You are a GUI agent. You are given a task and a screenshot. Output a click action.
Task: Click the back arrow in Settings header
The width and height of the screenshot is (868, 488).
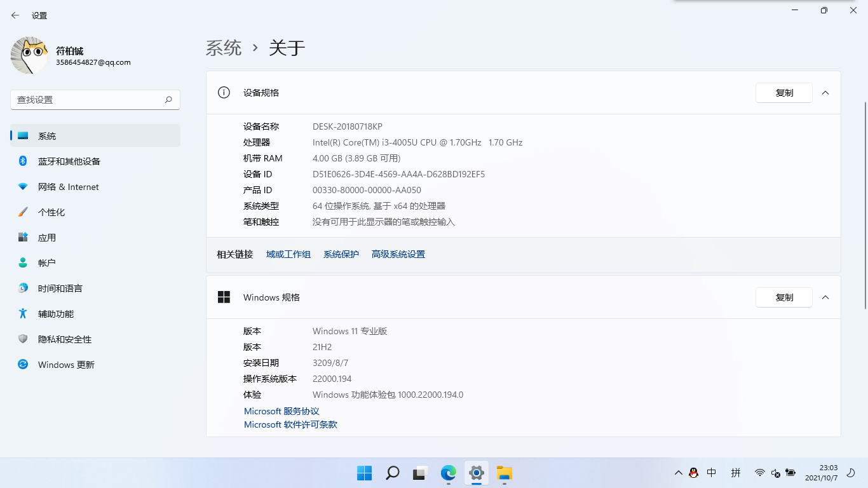click(x=15, y=15)
